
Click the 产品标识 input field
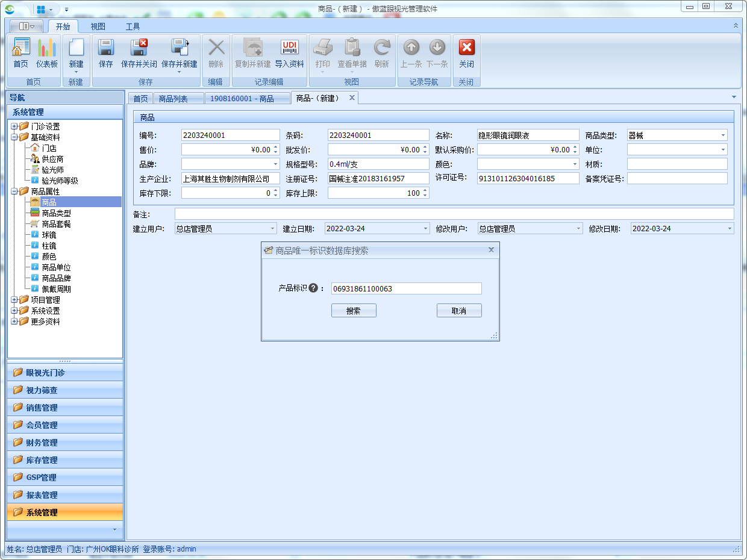pos(406,288)
